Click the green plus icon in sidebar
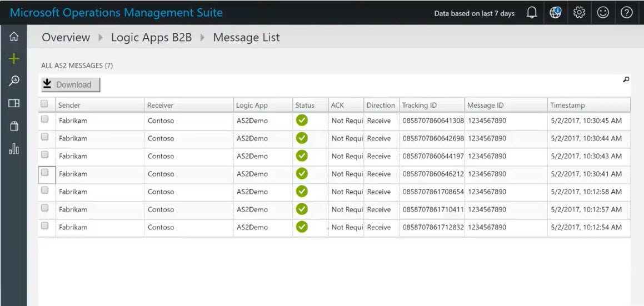 point(13,59)
